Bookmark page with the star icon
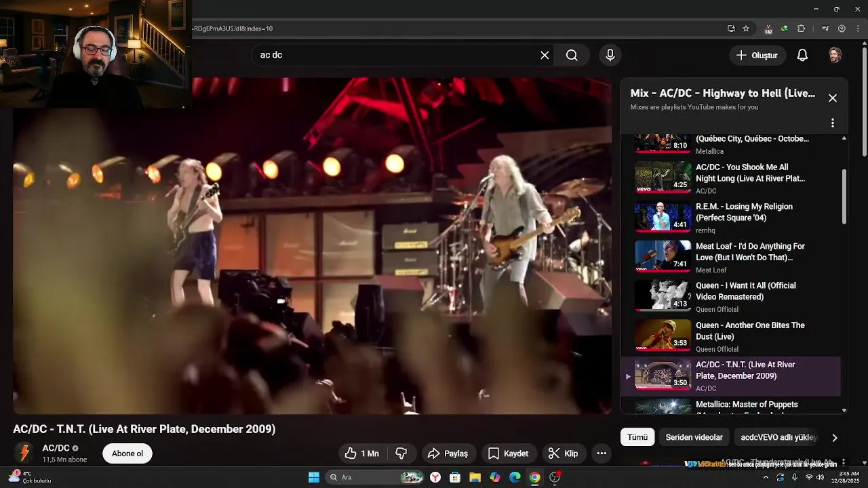Screen dimensions: 868x488 [746, 28]
